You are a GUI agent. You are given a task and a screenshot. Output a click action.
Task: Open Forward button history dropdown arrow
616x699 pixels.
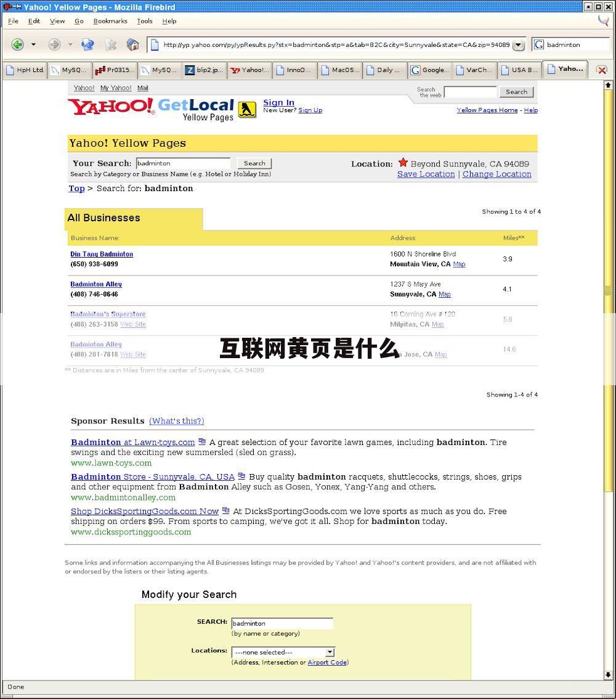[70, 44]
